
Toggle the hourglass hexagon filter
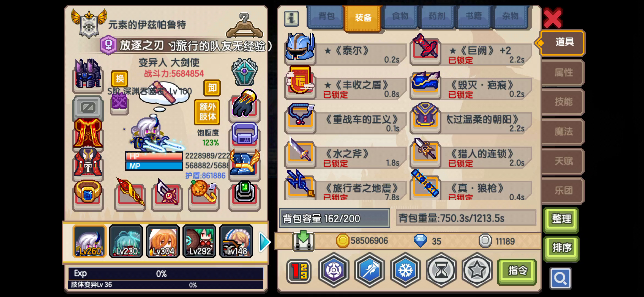pyautogui.click(x=441, y=270)
